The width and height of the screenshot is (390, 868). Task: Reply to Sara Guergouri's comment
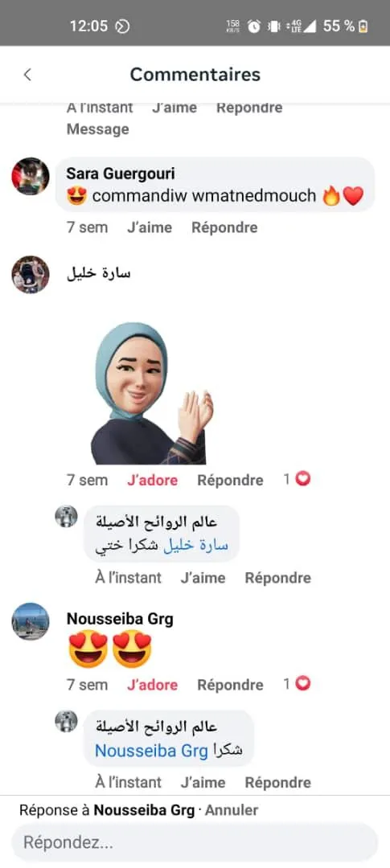(x=224, y=227)
